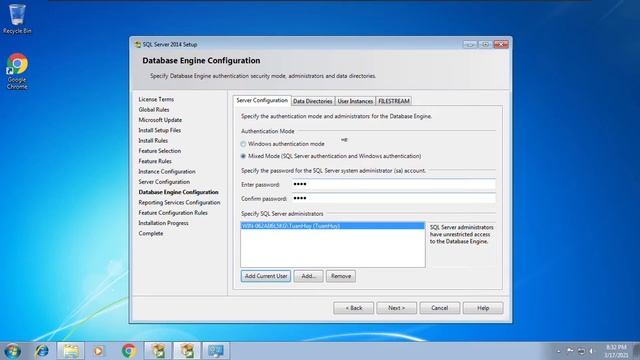Click Server Configuration step in sidebar
The height and width of the screenshot is (360, 640).
click(x=164, y=182)
